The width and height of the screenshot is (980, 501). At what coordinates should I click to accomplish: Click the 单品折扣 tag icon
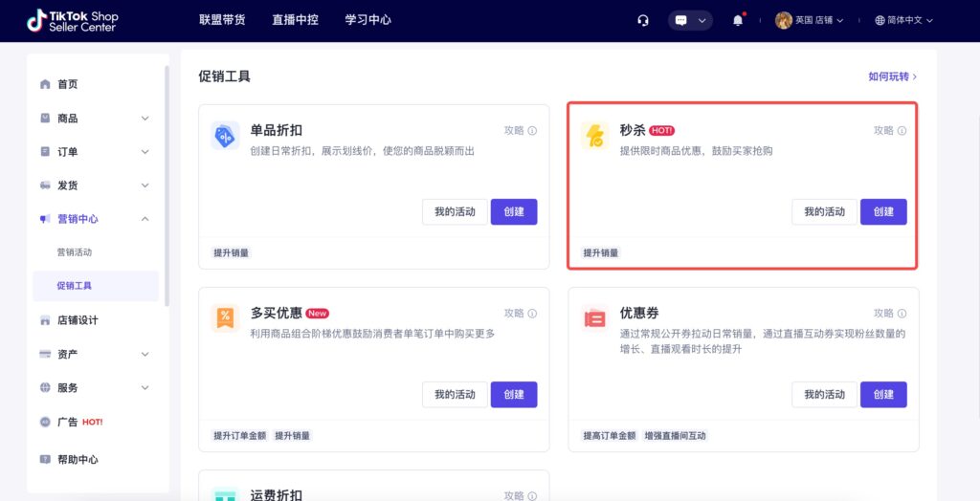pyautogui.click(x=225, y=136)
